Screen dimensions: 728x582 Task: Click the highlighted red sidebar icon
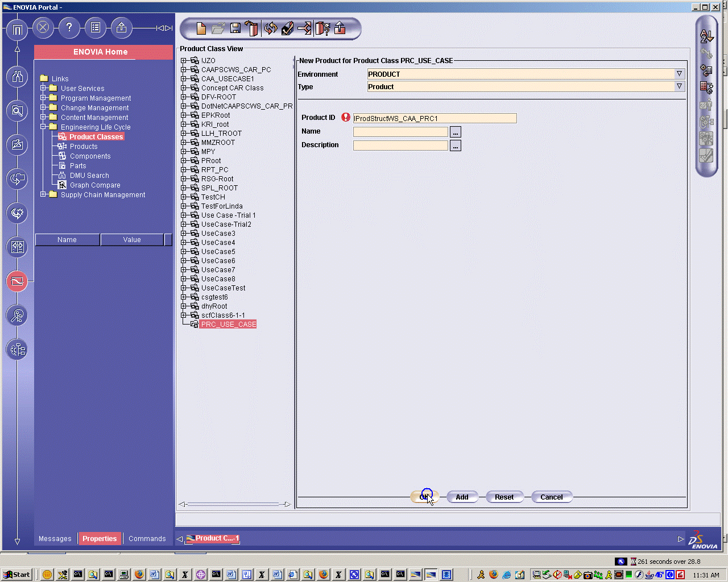point(17,281)
